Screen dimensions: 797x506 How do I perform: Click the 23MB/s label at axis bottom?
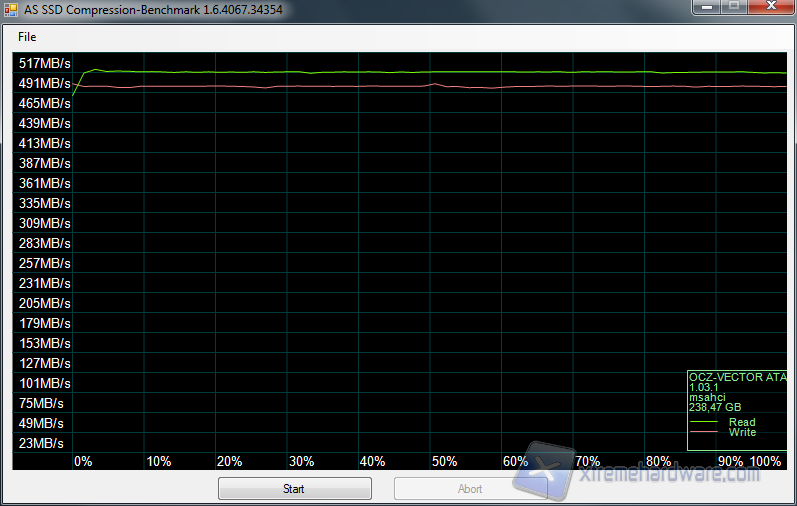[x=41, y=443]
